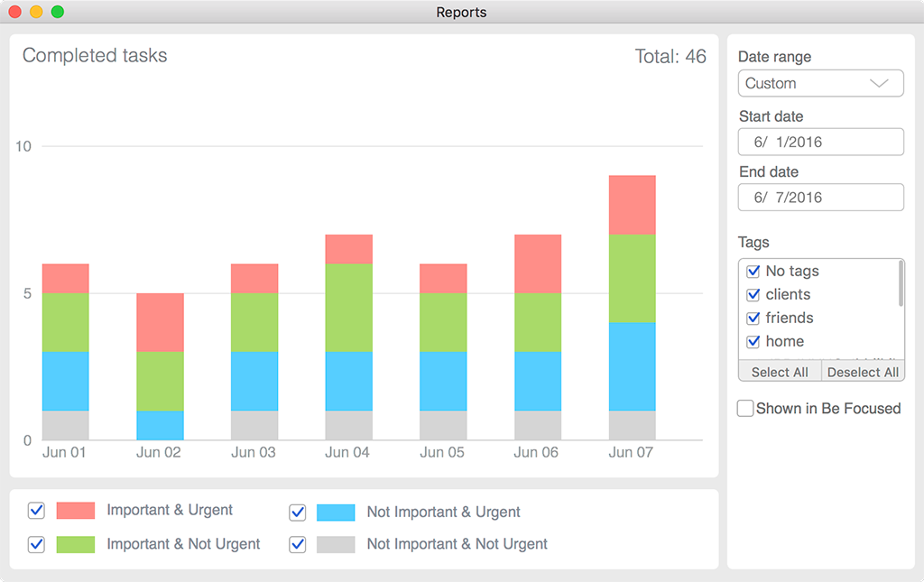Click the green window zoom button
The height and width of the screenshot is (582, 924).
57,12
